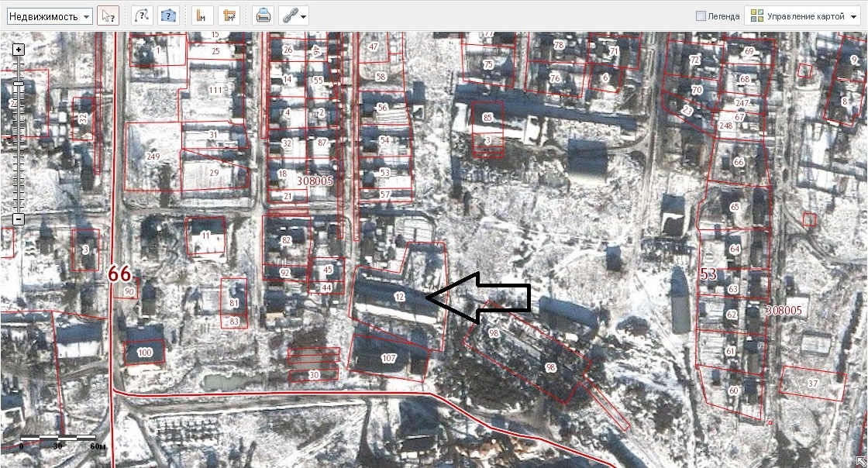Image resolution: width=868 pixels, height=468 pixels.
Task: Click parcel number 64
Action: (x=735, y=249)
